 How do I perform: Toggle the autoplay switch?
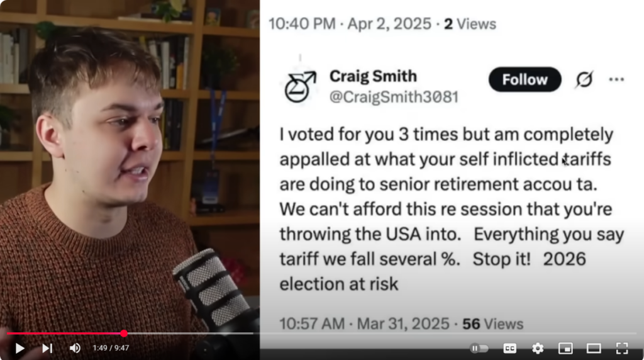pyautogui.click(x=479, y=348)
